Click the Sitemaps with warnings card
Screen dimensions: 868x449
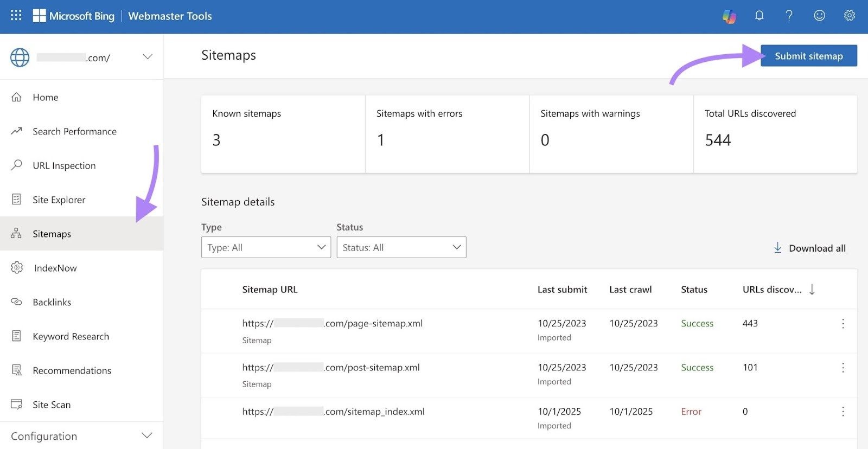click(x=611, y=134)
